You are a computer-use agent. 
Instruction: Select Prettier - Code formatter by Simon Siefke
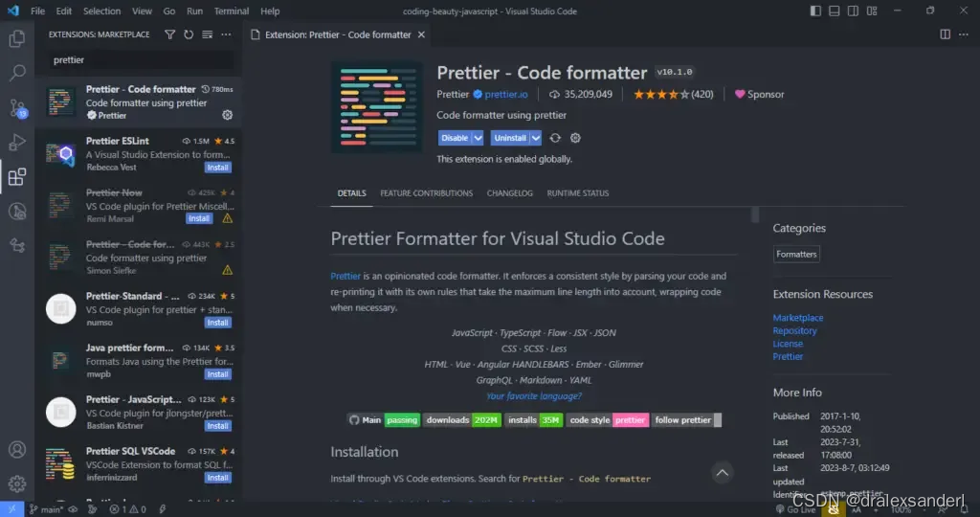138,257
